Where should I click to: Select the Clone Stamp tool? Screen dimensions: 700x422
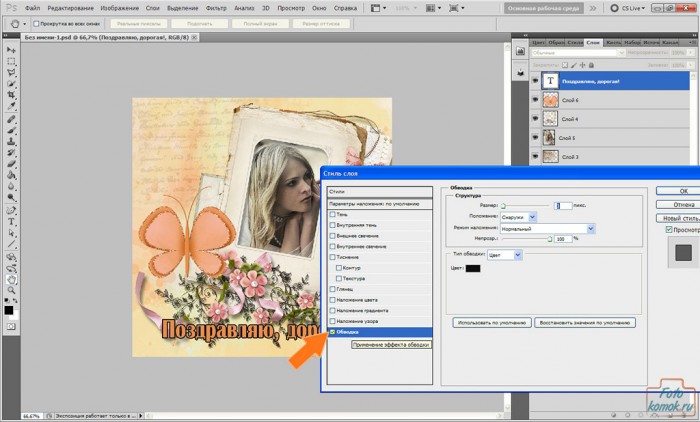point(11,142)
